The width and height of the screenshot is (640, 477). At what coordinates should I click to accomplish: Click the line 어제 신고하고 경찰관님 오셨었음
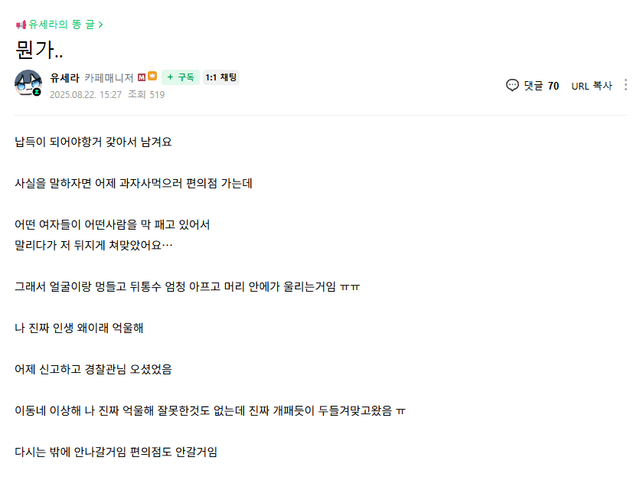[94, 369]
